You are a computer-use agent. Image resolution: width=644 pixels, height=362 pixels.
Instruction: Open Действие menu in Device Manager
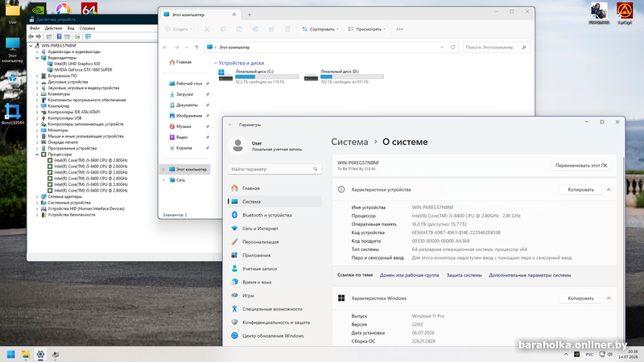[53, 28]
